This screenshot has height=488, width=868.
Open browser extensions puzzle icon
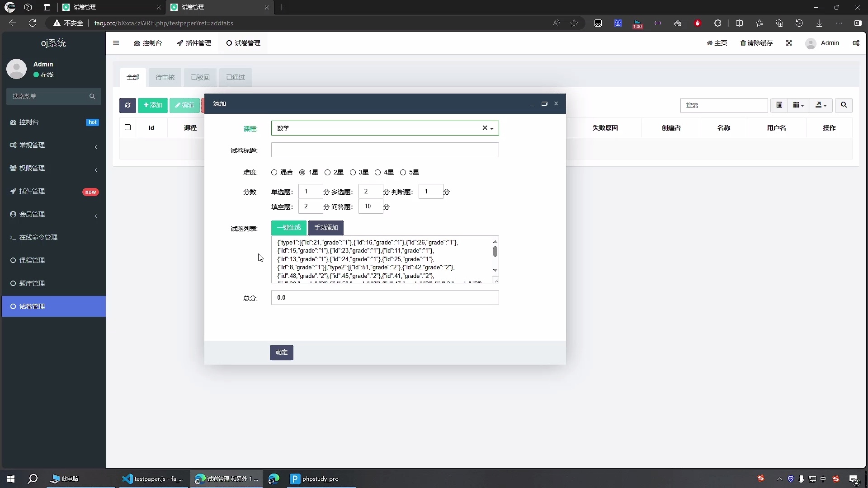pyautogui.click(x=717, y=23)
